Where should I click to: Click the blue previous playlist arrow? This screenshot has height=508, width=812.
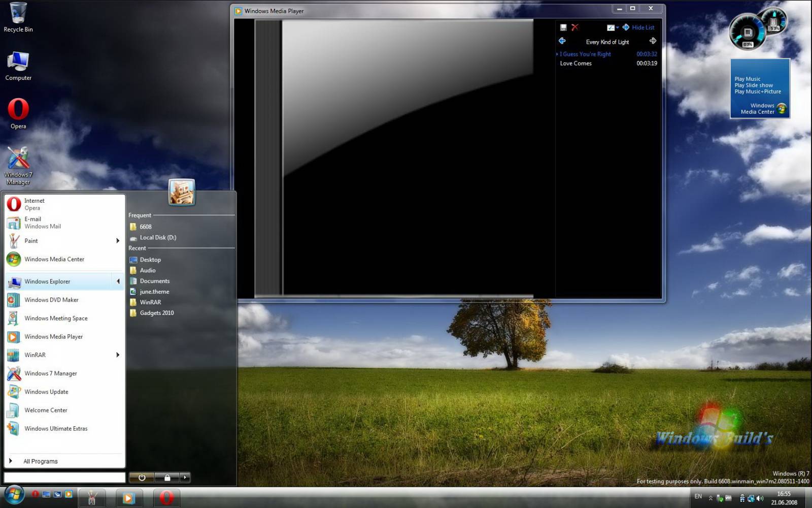[562, 41]
